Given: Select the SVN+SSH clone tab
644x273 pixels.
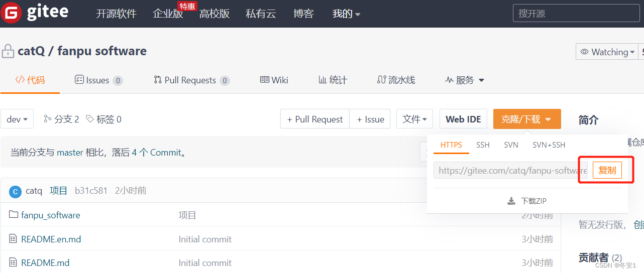Looking at the screenshot, I should point(549,145).
